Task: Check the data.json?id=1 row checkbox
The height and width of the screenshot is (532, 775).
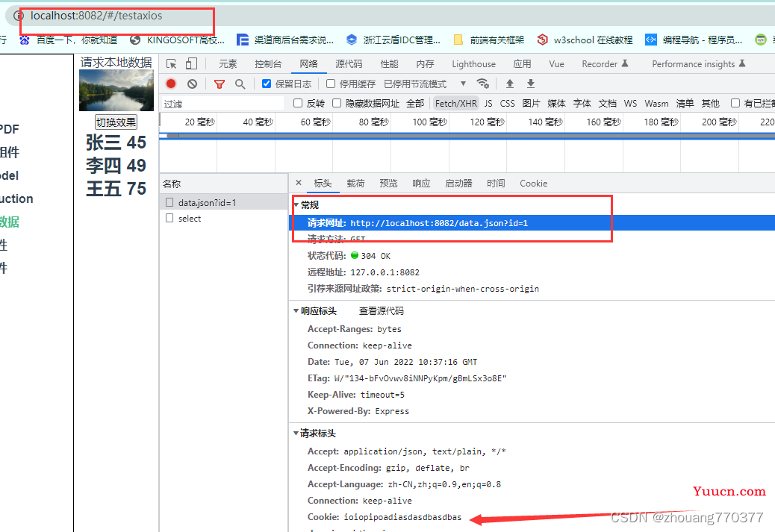Action: pyautogui.click(x=169, y=202)
